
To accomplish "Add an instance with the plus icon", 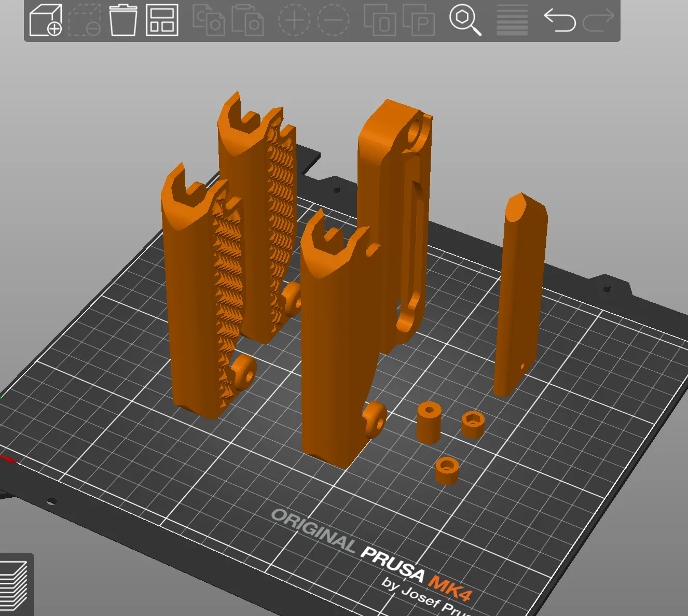I will click(294, 21).
